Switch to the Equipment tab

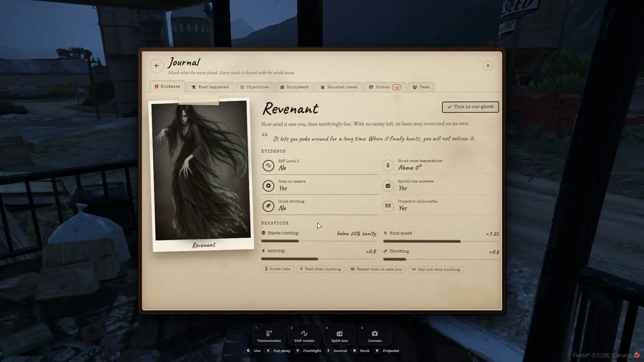tap(294, 87)
